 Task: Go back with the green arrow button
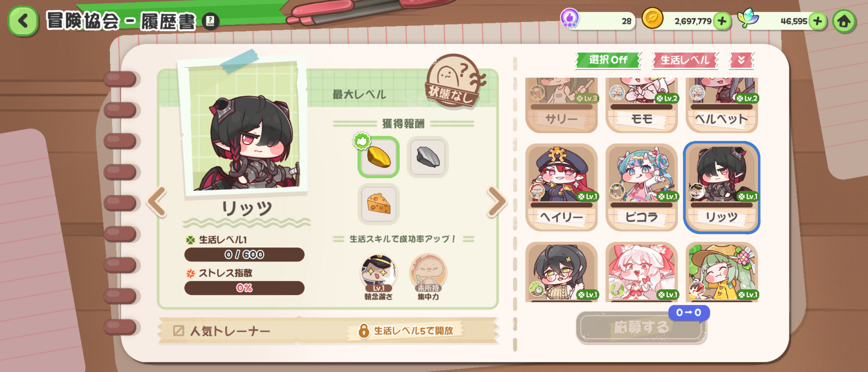(x=23, y=21)
